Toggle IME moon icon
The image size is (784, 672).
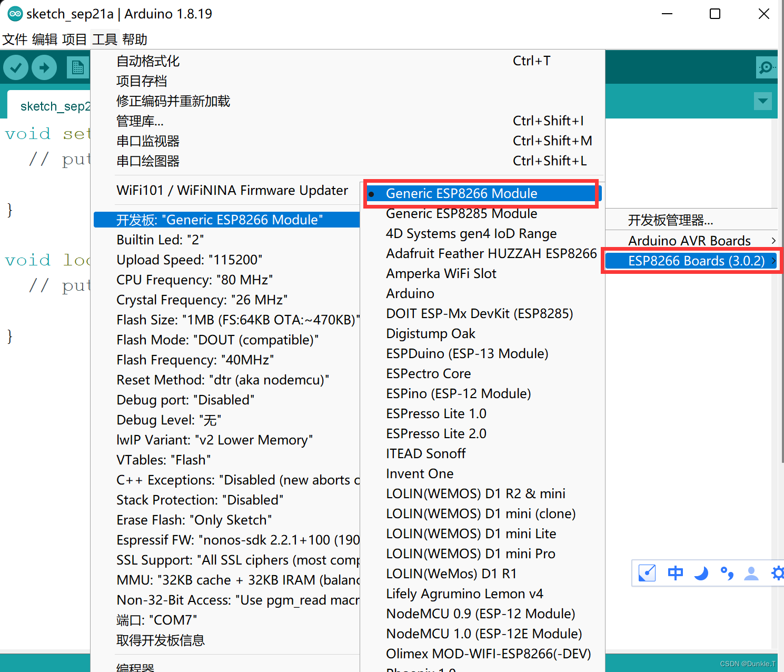[701, 573]
